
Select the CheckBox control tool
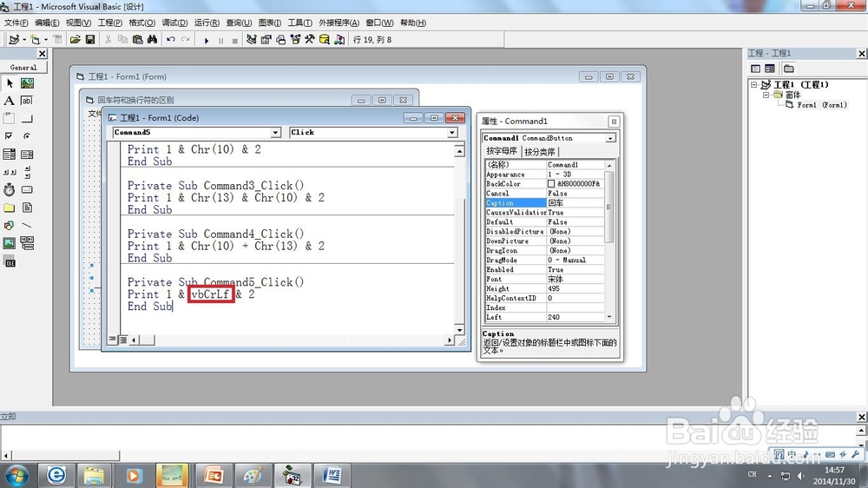pos(10,136)
